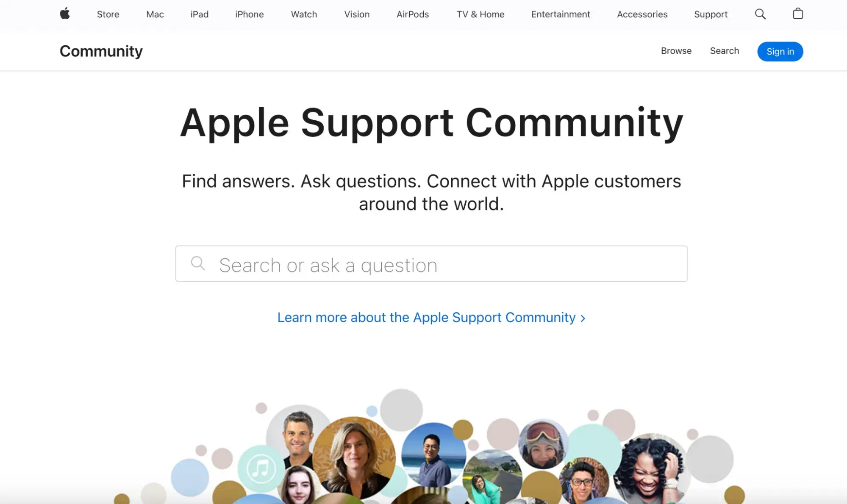Click the Community search icon

tap(724, 50)
